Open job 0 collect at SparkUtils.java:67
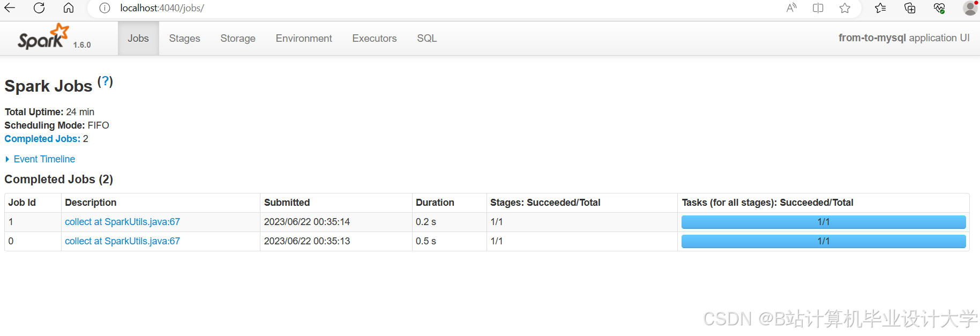This screenshot has width=980, height=336. pos(122,241)
